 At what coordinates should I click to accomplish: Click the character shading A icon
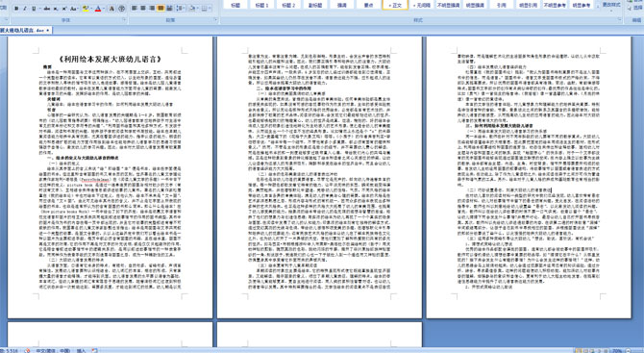(111, 9)
